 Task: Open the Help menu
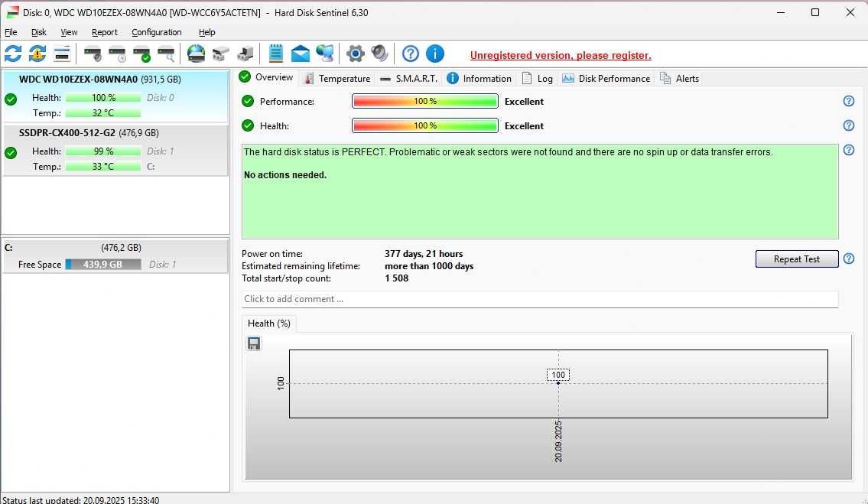point(207,32)
